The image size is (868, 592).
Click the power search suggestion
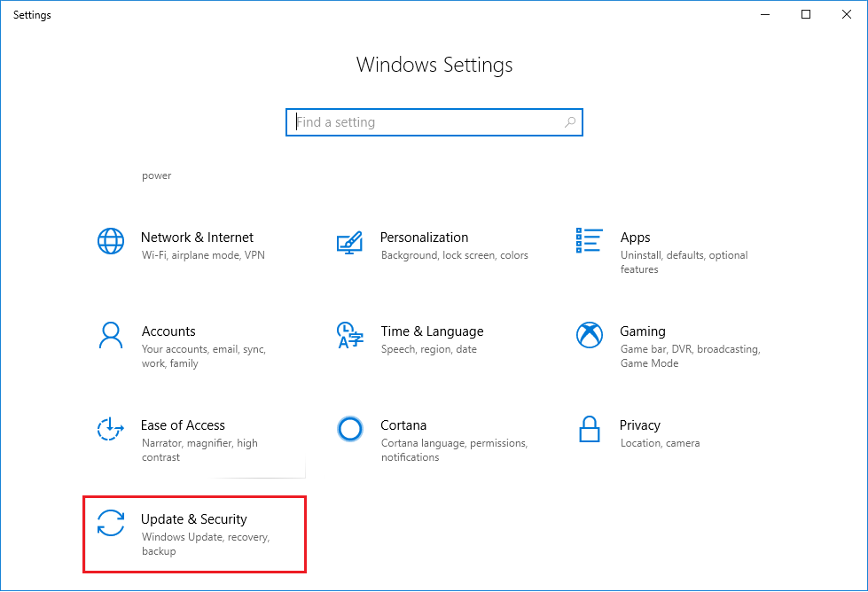click(156, 175)
